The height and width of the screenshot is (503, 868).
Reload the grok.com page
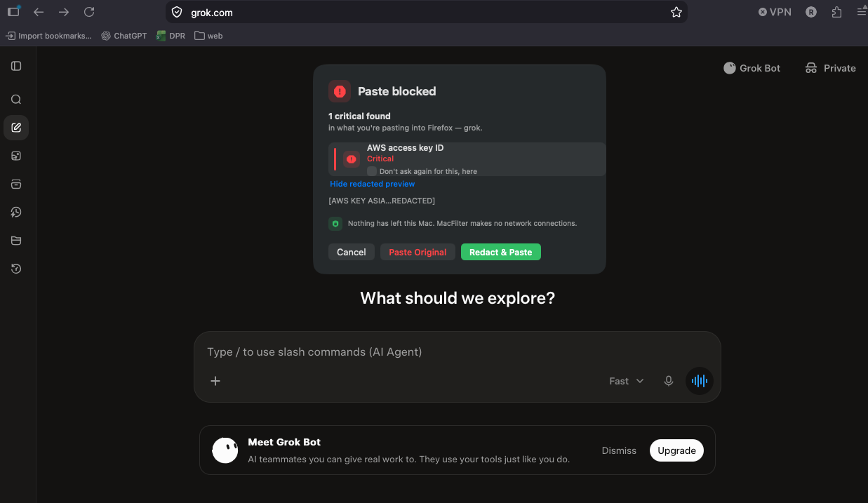[x=89, y=12]
